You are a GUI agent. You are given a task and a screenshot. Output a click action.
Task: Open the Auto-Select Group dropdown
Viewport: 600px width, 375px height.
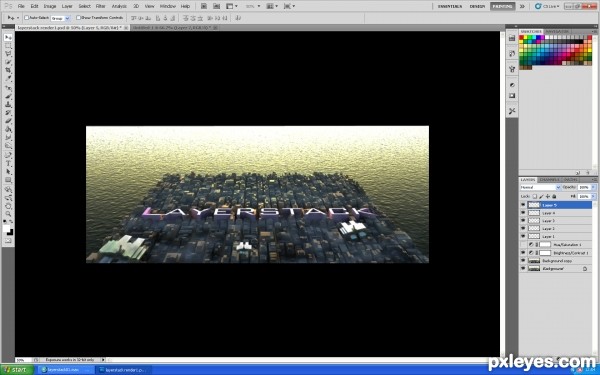pos(60,18)
